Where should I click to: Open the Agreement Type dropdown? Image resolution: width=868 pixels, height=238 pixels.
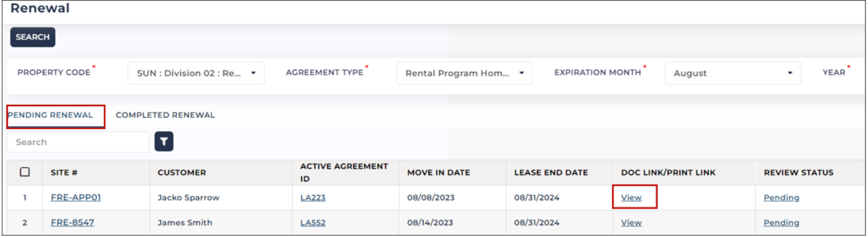(x=464, y=73)
